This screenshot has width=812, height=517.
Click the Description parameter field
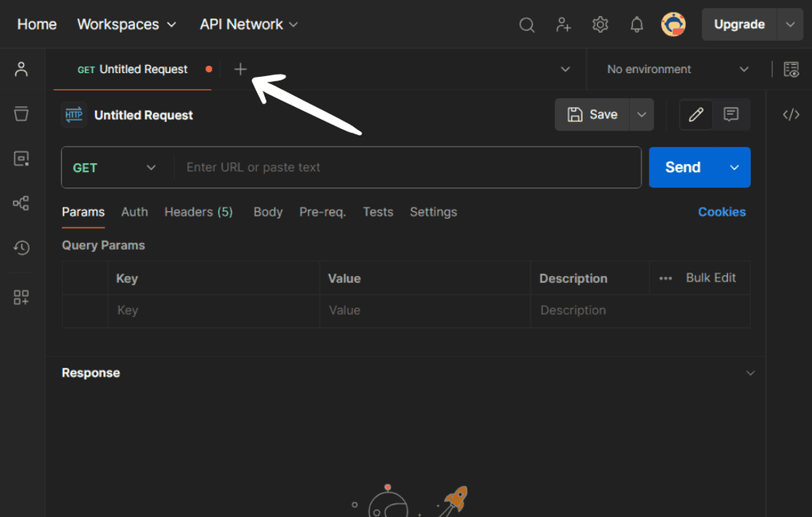[x=640, y=310]
